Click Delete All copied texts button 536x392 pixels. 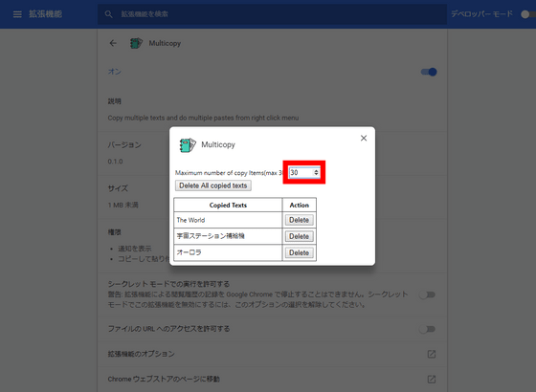tap(213, 185)
